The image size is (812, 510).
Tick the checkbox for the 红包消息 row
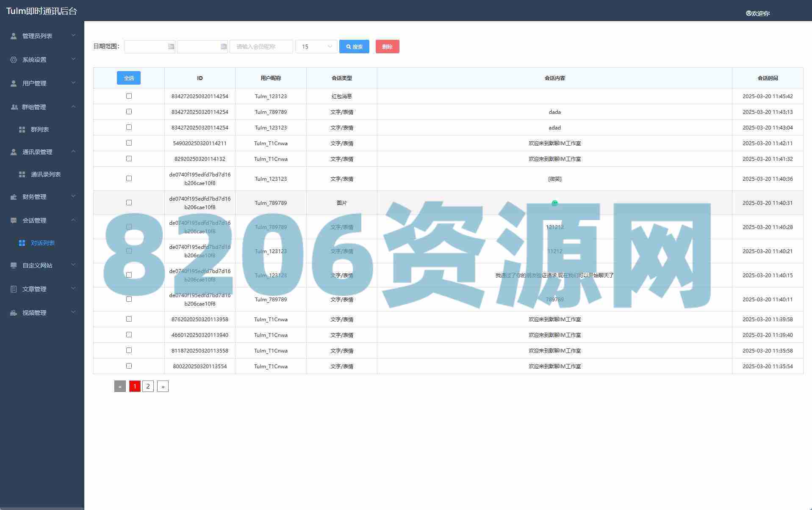click(x=129, y=96)
